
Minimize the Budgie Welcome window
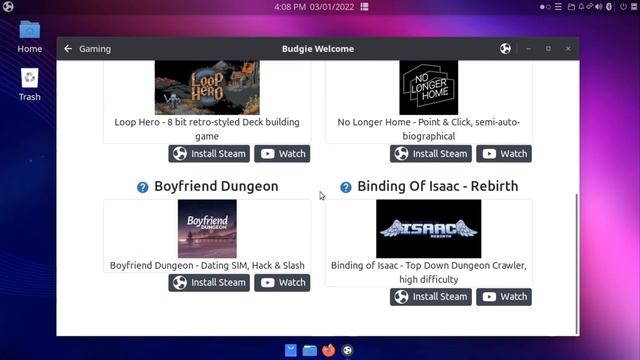tap(529, 49)
